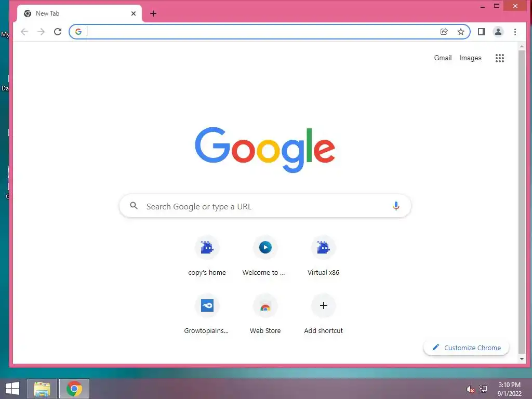Screen dimensions: 532x399
Task: Open the Chrome profile avatar
Action: click(498, 32)
